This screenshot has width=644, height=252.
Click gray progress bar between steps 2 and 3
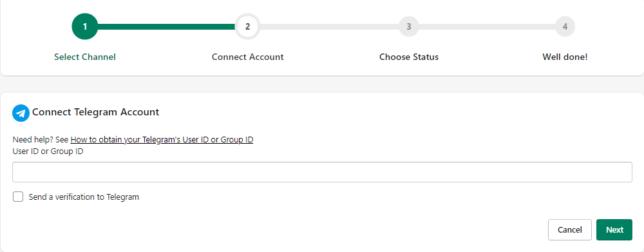329,26
